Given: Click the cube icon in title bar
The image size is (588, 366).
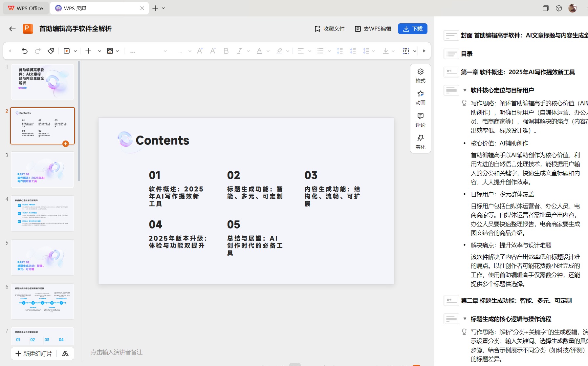Looking at the screenshot, I should (559, 8).
